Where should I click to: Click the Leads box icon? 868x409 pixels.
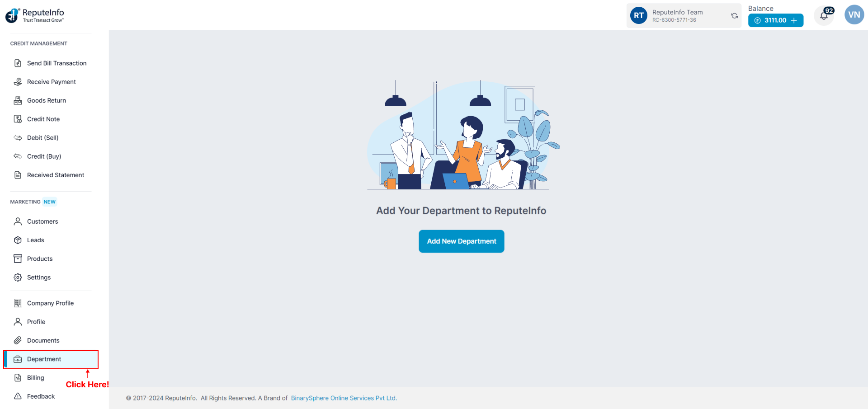[x=18, y=240]
